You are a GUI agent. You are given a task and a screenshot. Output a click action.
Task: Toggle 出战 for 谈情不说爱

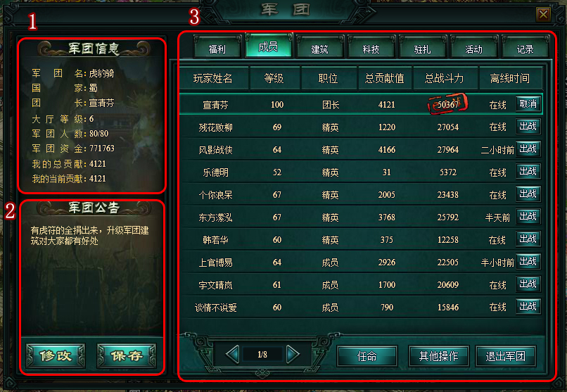coord(528,306)
